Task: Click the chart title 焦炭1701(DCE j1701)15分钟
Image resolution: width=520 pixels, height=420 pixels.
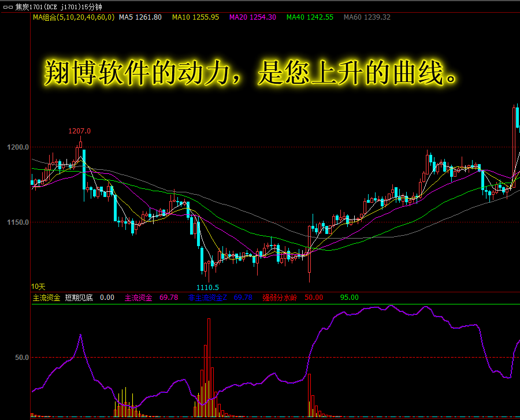Action: (59, 7)
